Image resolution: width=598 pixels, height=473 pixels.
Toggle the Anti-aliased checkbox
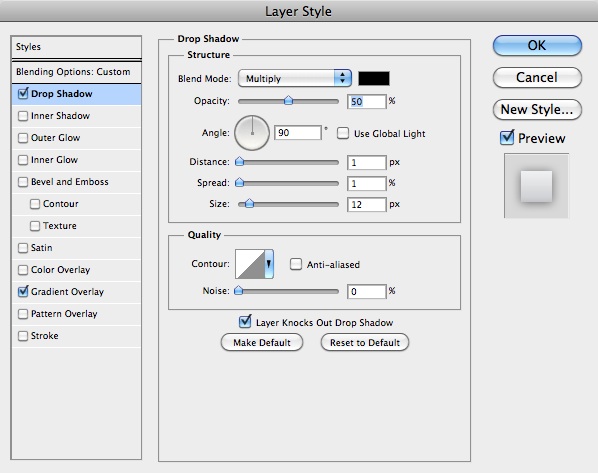point(296,264)
